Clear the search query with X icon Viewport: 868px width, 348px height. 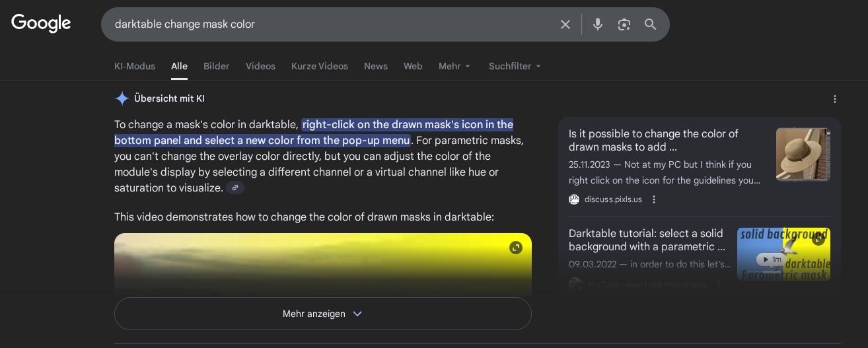[565, 24]
